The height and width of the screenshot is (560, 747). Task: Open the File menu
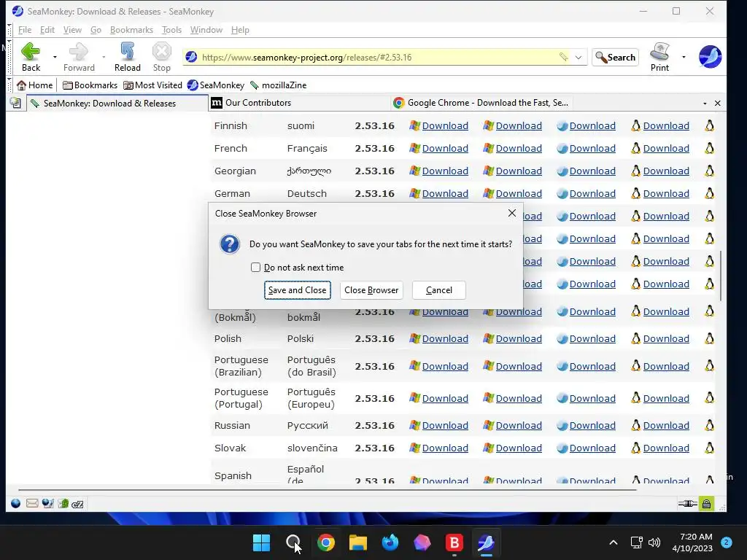tap(25, 29)
